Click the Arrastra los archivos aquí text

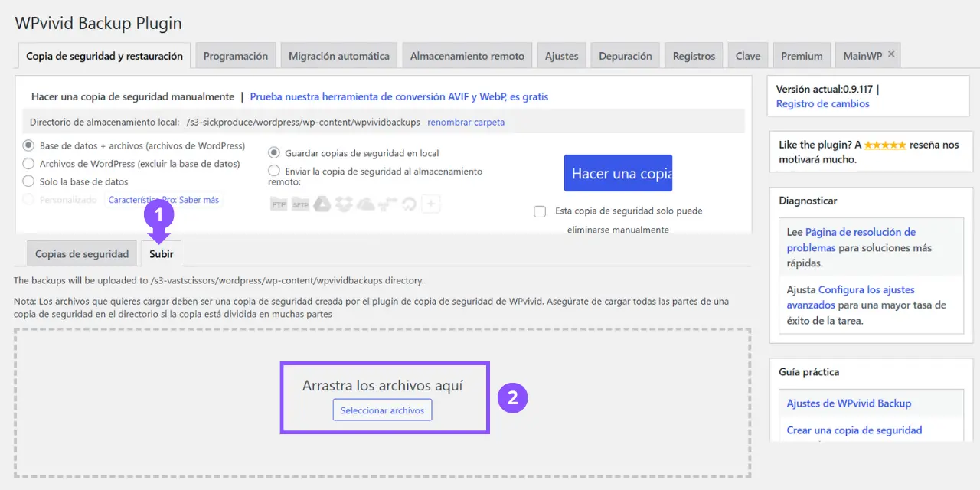pyautogui.click(x=383, y=385)
